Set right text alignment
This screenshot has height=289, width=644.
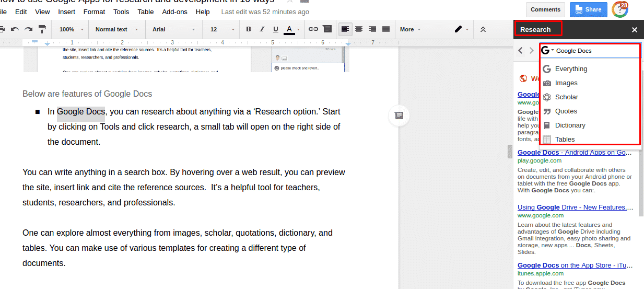(372, 29)
